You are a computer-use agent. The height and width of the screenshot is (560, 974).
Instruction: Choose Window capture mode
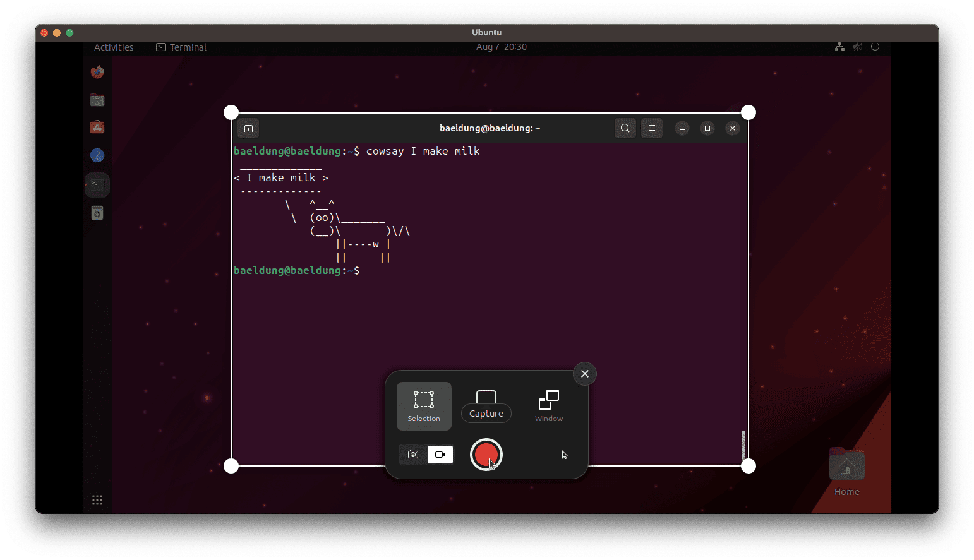click(x=549, y=406)
